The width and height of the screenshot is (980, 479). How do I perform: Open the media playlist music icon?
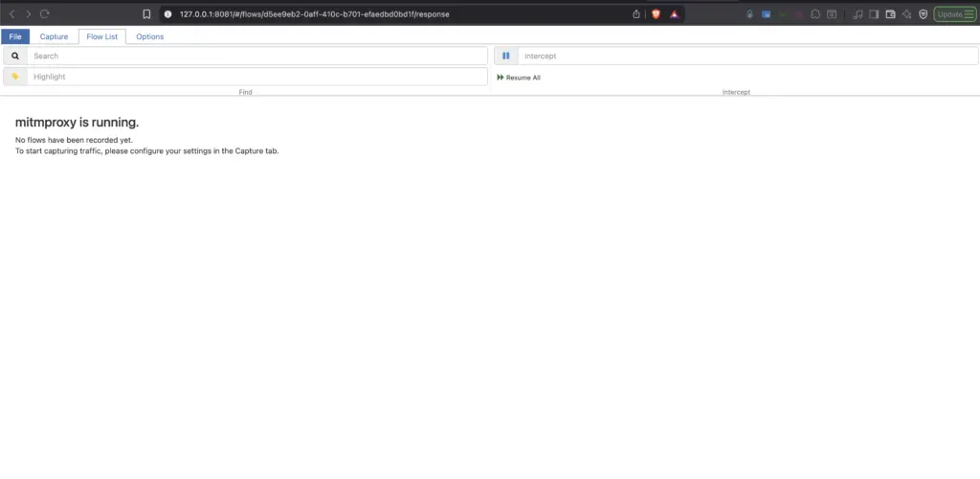click(x=858, y=13)
